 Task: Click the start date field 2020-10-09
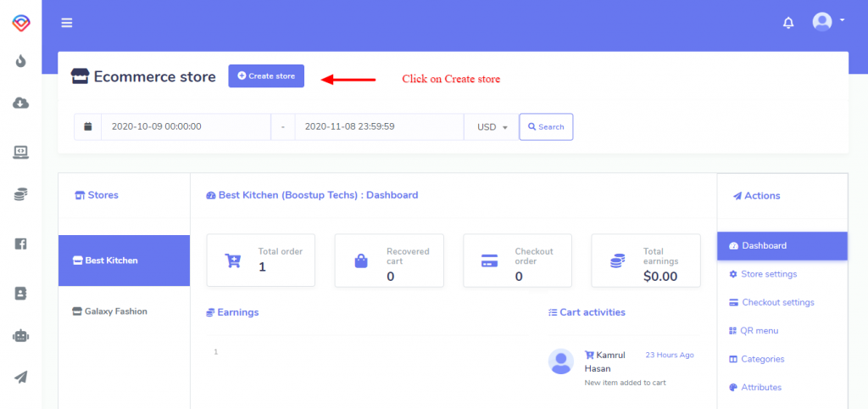pyautogui.click(x=186, y=127)
